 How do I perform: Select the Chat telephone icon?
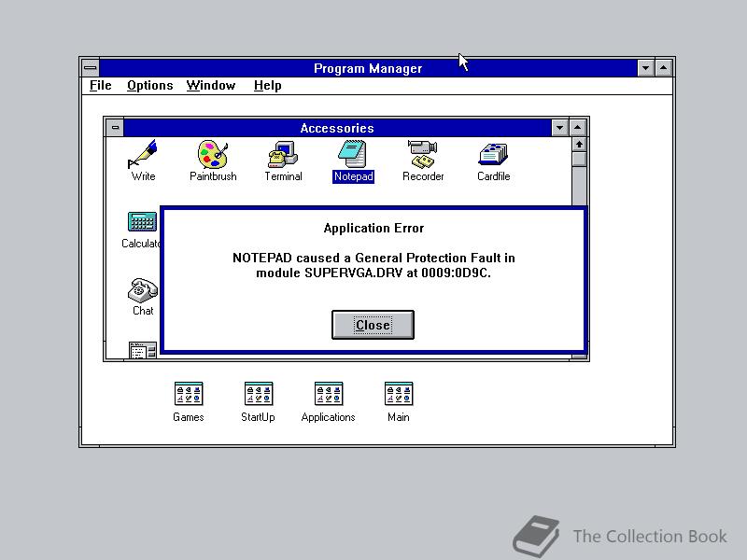pos(143,290)
